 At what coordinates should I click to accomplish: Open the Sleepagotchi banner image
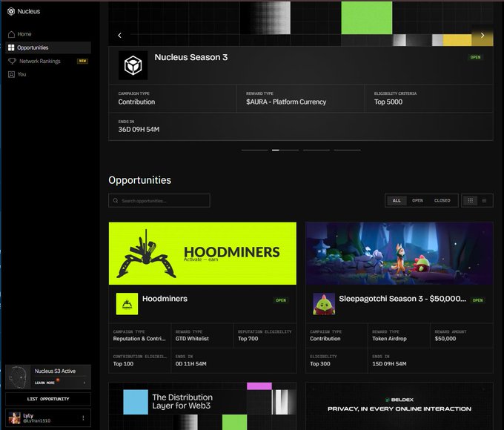click(x=399, y=254)
